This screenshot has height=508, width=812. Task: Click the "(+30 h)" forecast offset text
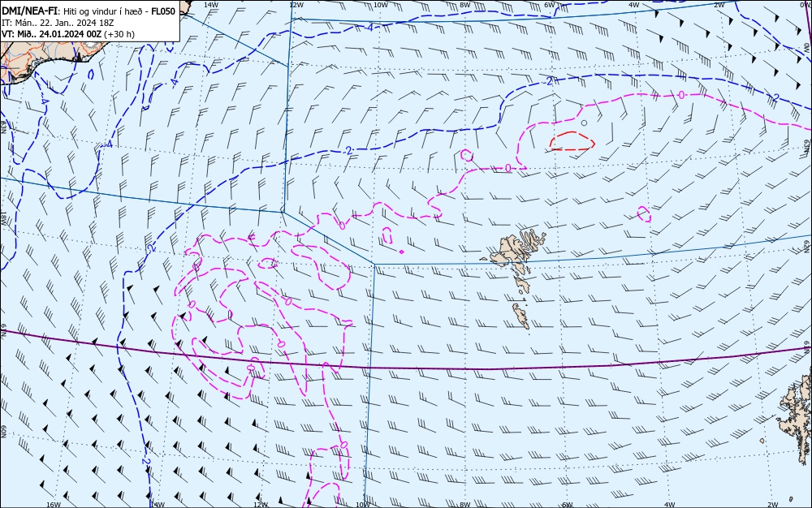pyautogui.click(x=119, y=34)
